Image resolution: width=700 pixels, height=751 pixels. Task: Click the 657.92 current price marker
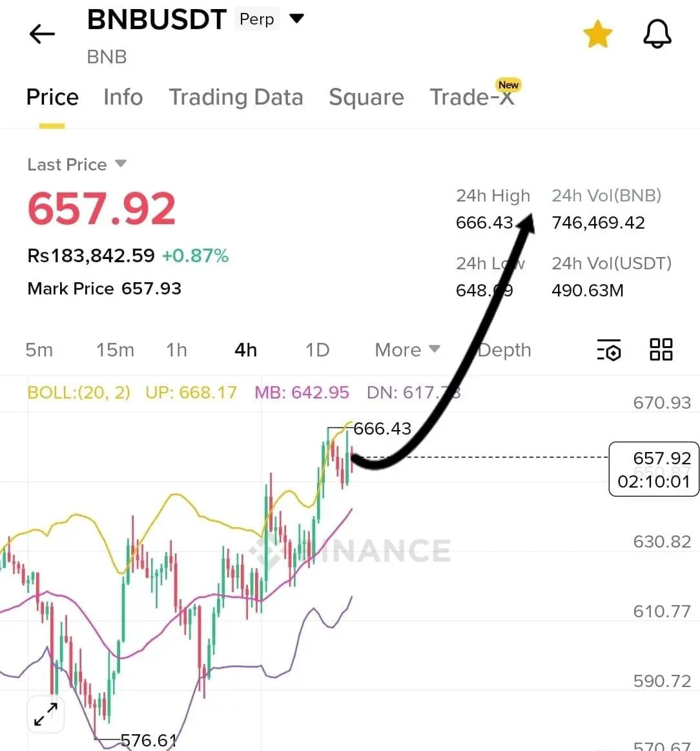coord(654,469)
